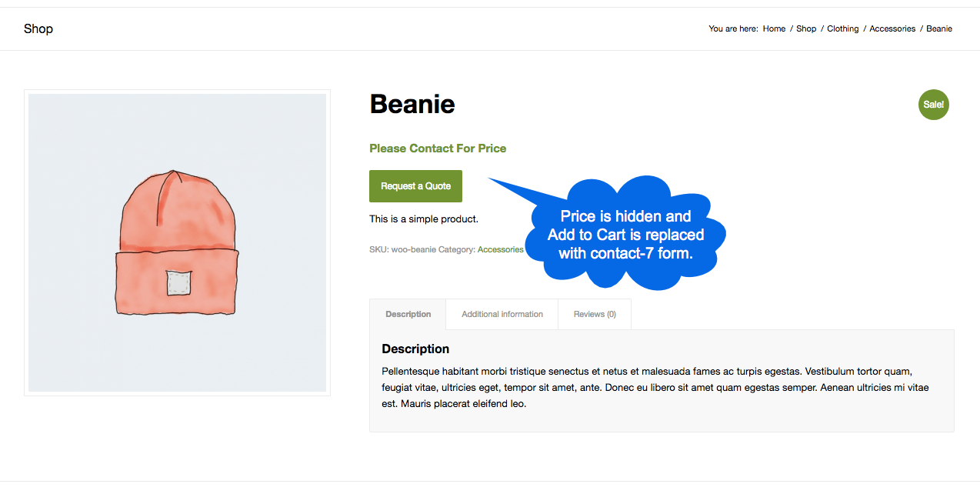Navigate to the Shop breadcrumb link
The height and width of the screenshot is (494, 980).
tap(806, 29)
